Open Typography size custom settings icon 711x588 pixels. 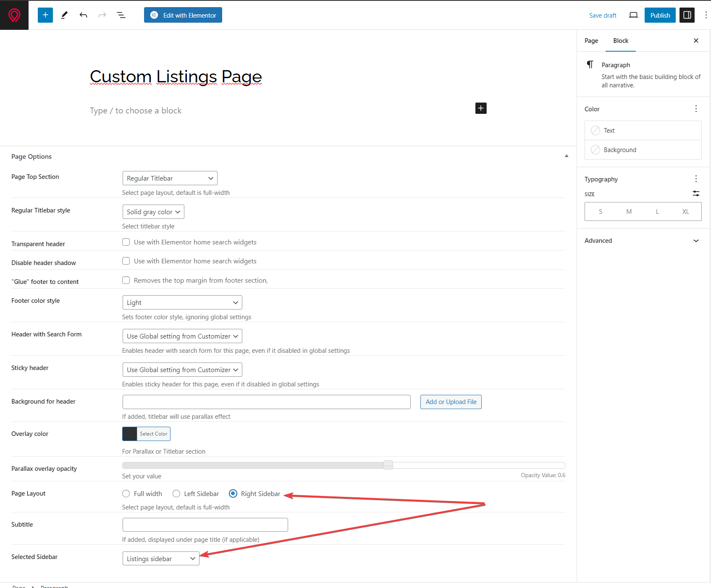tap(696, 194)
